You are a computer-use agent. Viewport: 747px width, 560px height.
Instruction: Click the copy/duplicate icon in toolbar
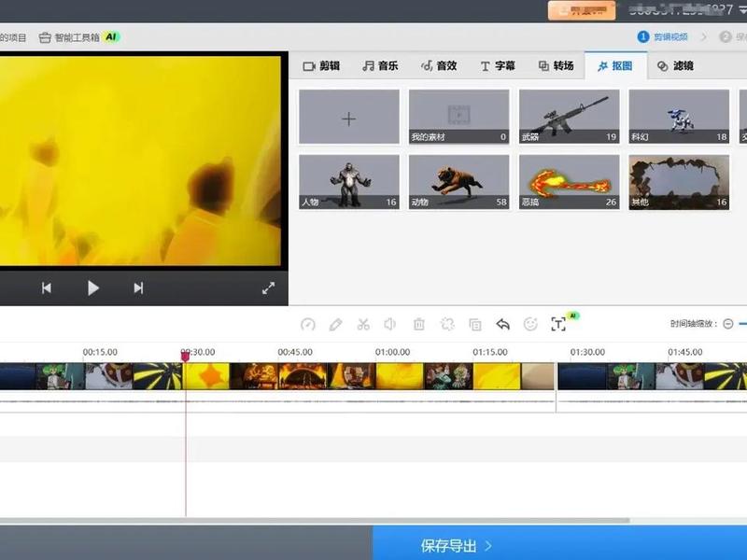[x=475, y=324]
